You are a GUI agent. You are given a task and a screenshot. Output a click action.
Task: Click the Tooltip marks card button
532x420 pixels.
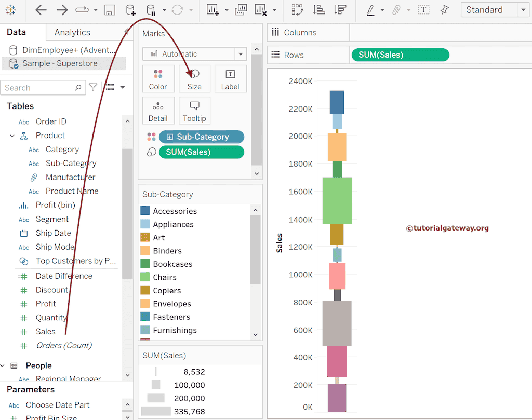click(194, 111)
